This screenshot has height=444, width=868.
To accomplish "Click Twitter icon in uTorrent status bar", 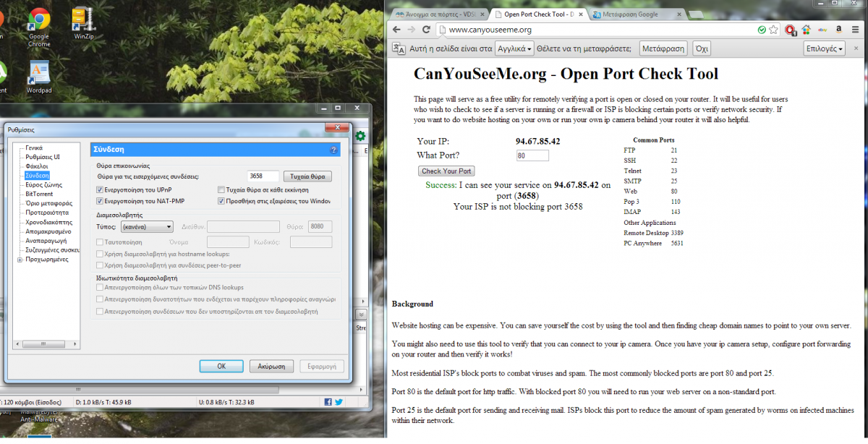I will (x=338, y=401).
